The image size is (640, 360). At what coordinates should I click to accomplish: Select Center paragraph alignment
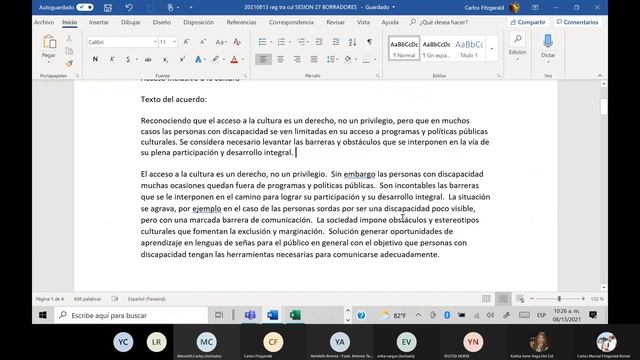tap(280, 60)
